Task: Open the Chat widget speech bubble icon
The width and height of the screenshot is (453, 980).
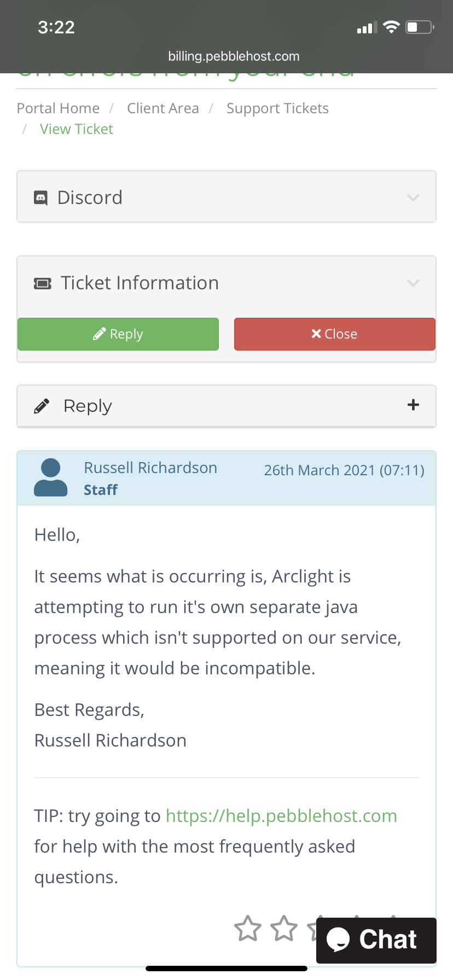Action: [x=340, y=939]
